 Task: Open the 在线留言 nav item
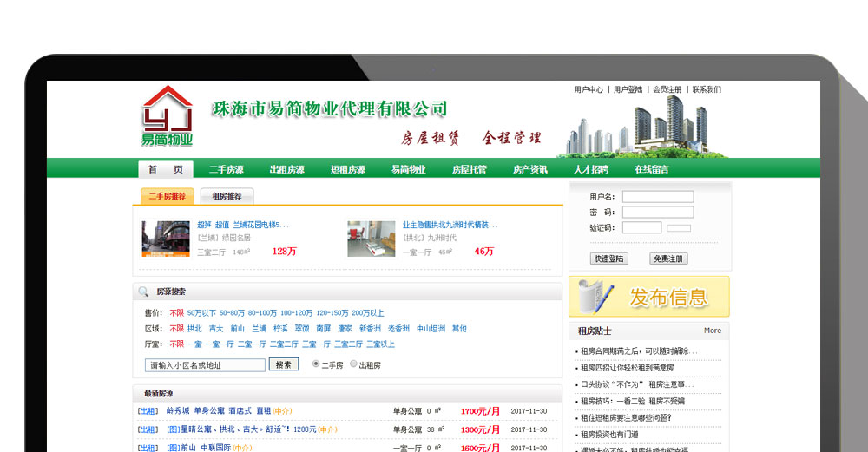tap(652, 169)
